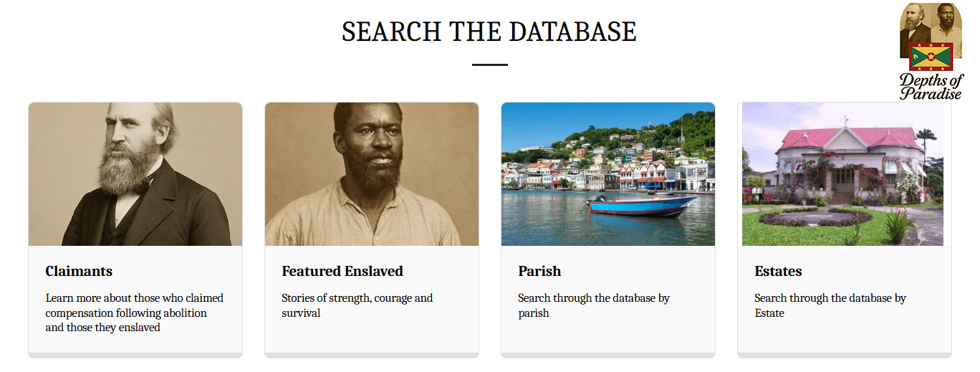Click the 'Search the Database' heading
This screenshot has width=980, height=372.
pos(489,32)
